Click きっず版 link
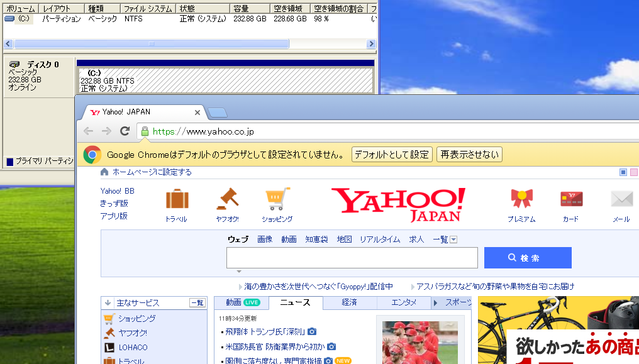Image resolution: width=639 pixels, height=364 pixels. (x=114, y=204)
